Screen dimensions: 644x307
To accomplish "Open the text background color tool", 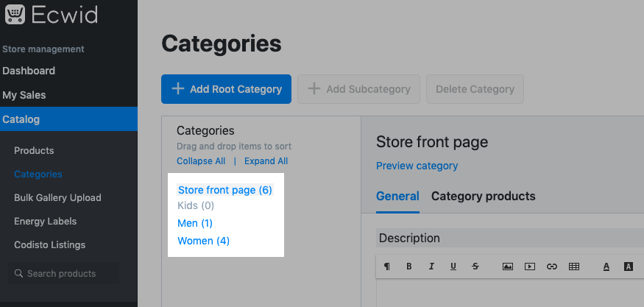I will tap(628, 267).
